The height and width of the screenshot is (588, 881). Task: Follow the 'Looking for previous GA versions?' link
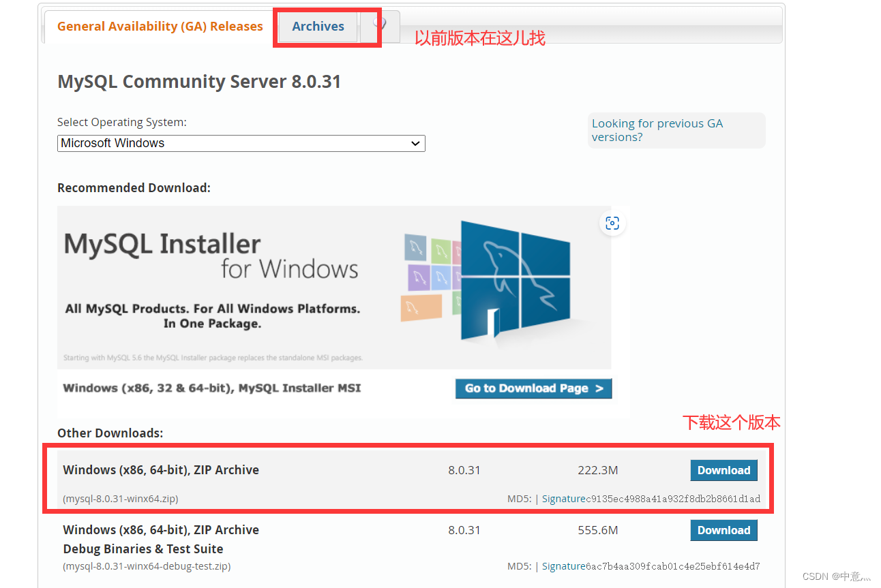point(657,130)
